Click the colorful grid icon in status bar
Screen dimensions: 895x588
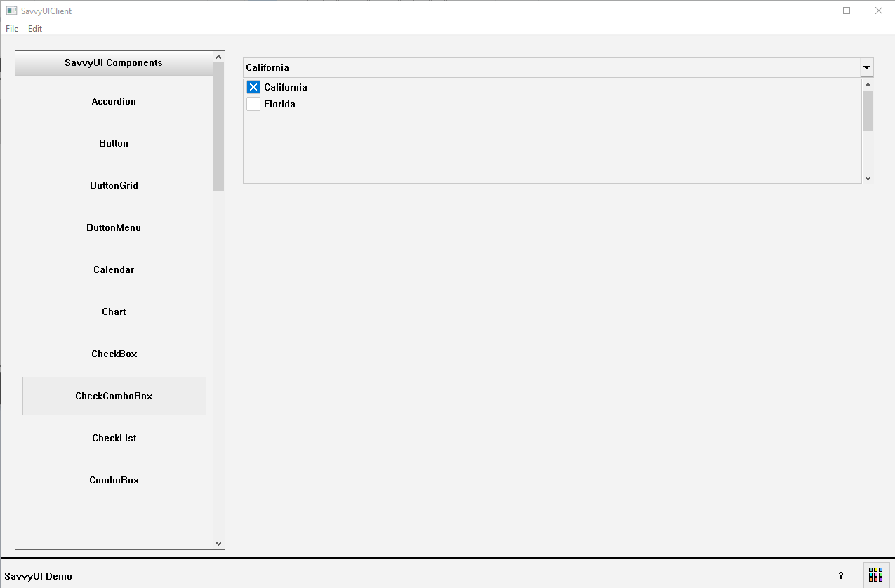click(875, 575)
